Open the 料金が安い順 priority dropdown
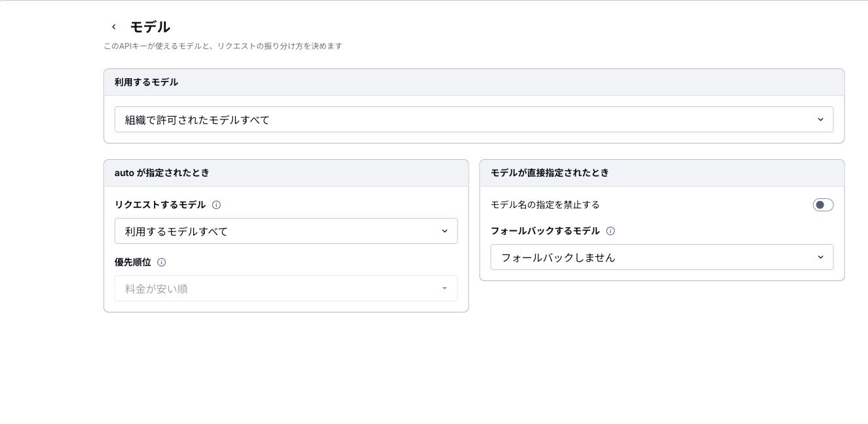The height and width of the screenshot is (424, 868). coord(286,288)
